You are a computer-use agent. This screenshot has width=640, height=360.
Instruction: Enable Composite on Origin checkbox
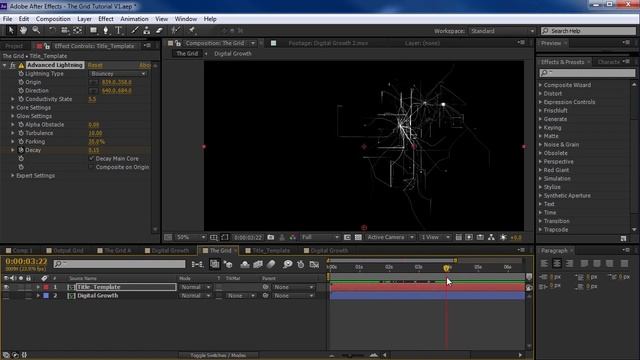click(x=91, y=167)
